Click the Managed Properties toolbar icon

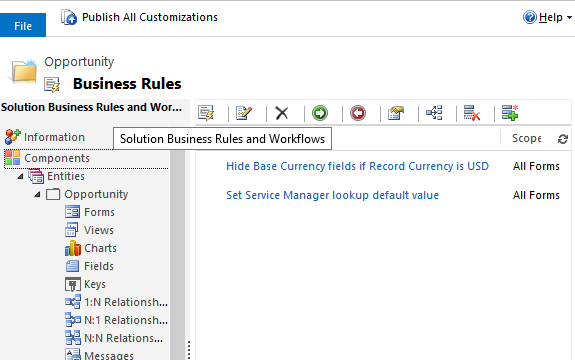pos(396,113)
